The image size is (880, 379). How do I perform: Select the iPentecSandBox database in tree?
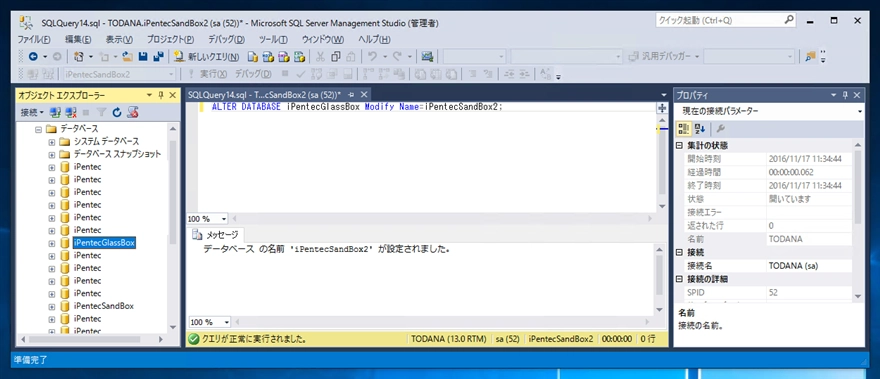(104, 307)
